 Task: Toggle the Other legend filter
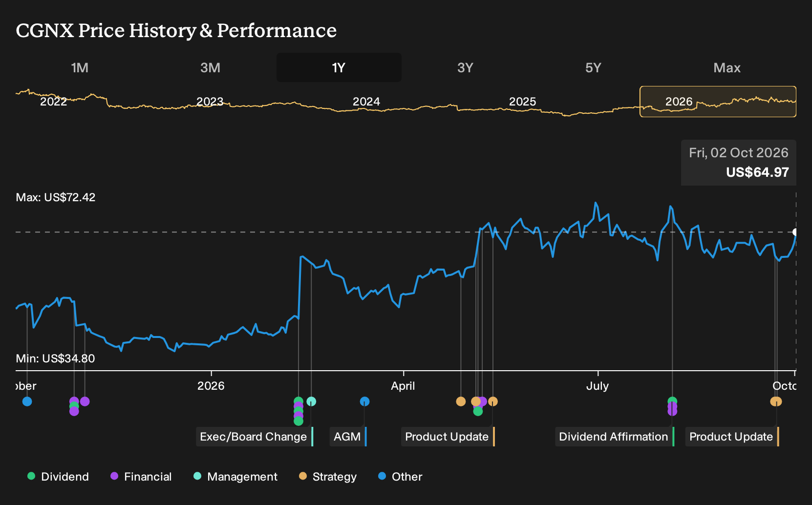coord(400,477)
